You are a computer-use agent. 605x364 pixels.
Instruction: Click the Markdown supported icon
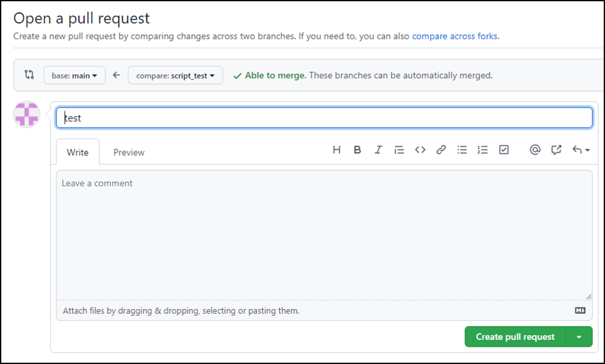[x=580, y=310]
